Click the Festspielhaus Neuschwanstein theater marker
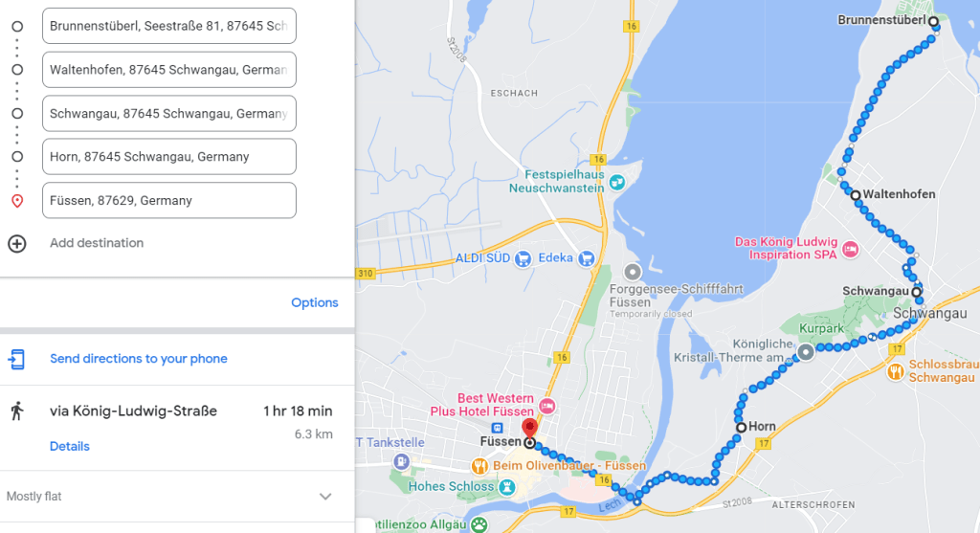Viewport: 980px width, 533px height. tap(617, 182)
